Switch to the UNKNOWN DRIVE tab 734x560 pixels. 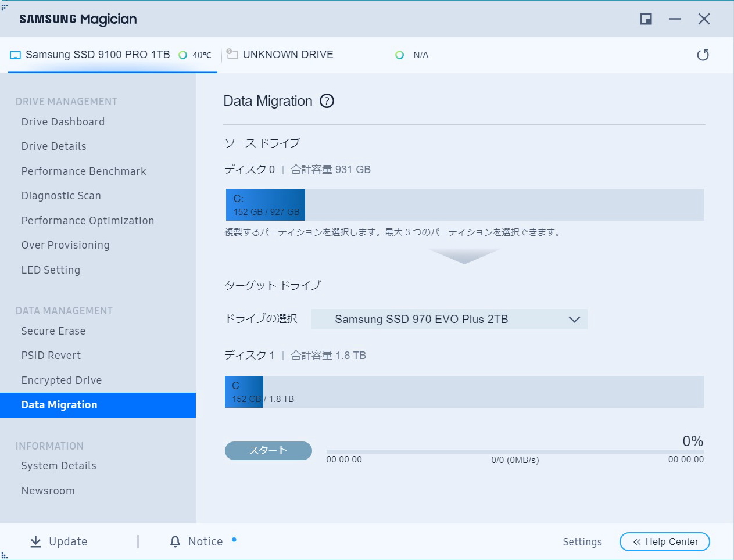[288, 55]
